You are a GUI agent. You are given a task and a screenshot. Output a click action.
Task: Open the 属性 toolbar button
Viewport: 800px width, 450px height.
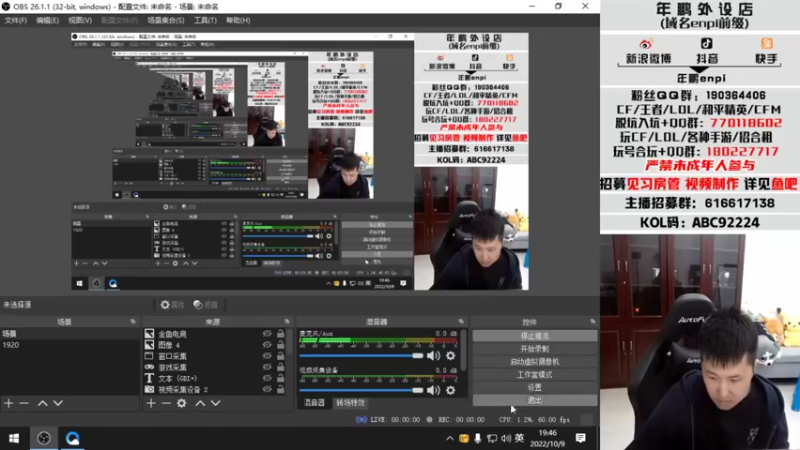(x=172, y=305)
